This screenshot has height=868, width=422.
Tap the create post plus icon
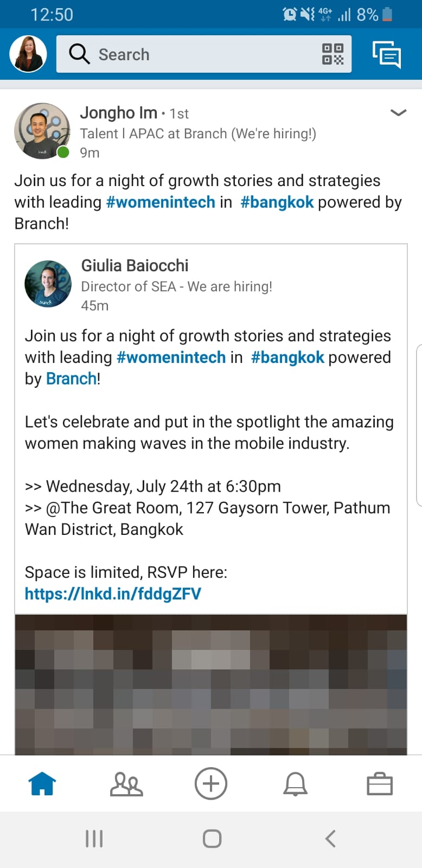(210, 783)
